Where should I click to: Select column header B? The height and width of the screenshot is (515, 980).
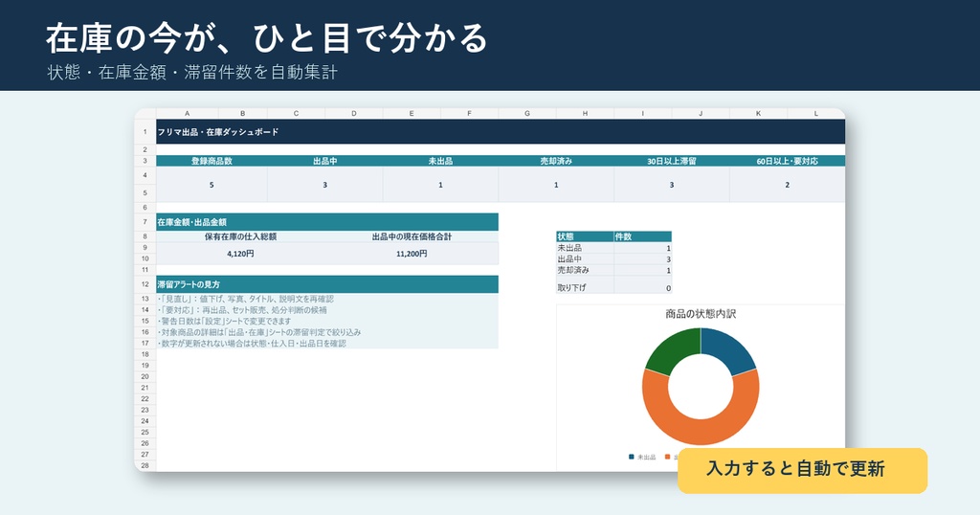pos(242,113)
